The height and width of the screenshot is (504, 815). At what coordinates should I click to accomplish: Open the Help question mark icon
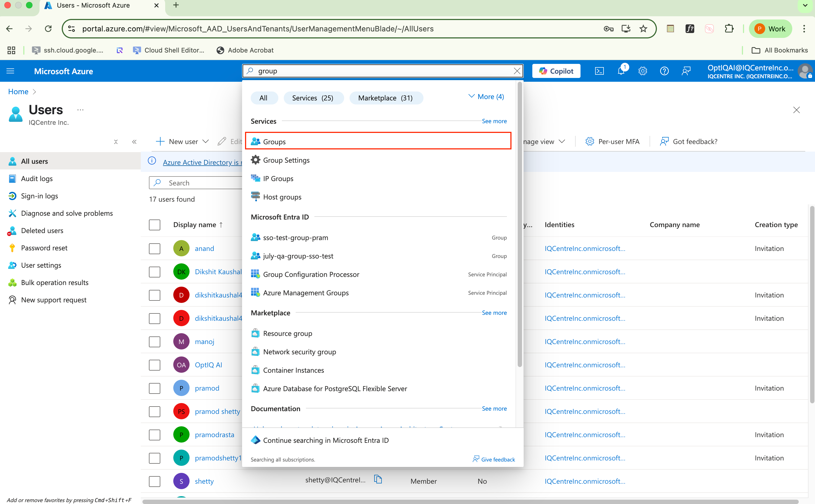click(x=664, y=71)
